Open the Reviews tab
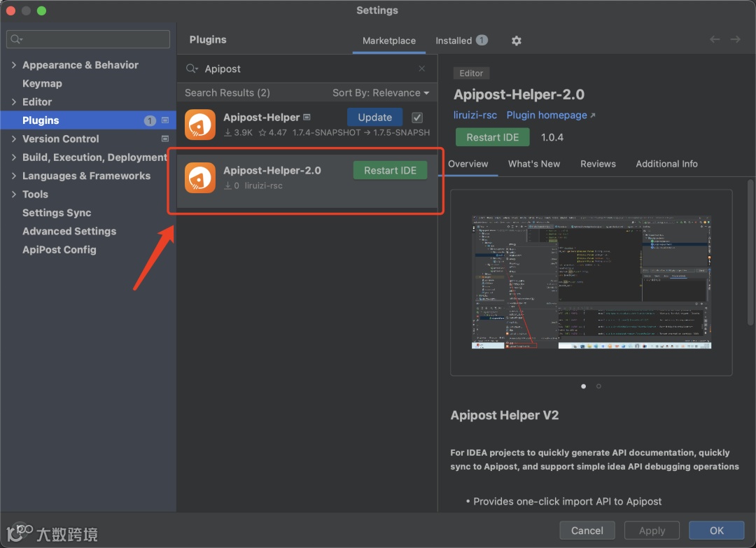 coord(598,164)
